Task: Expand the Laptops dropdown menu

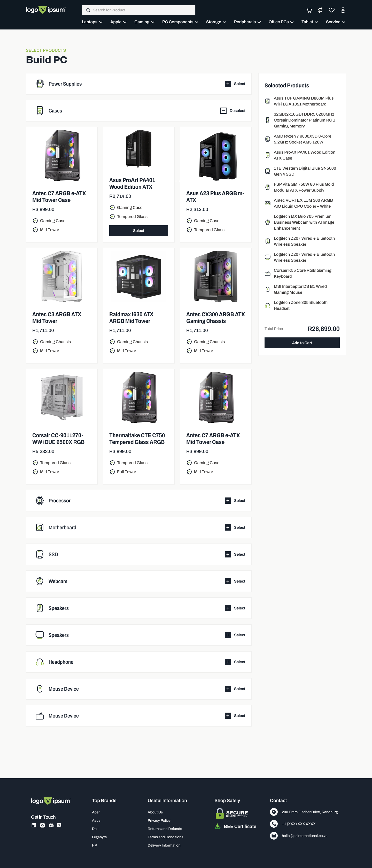Action: click(92, 22)
